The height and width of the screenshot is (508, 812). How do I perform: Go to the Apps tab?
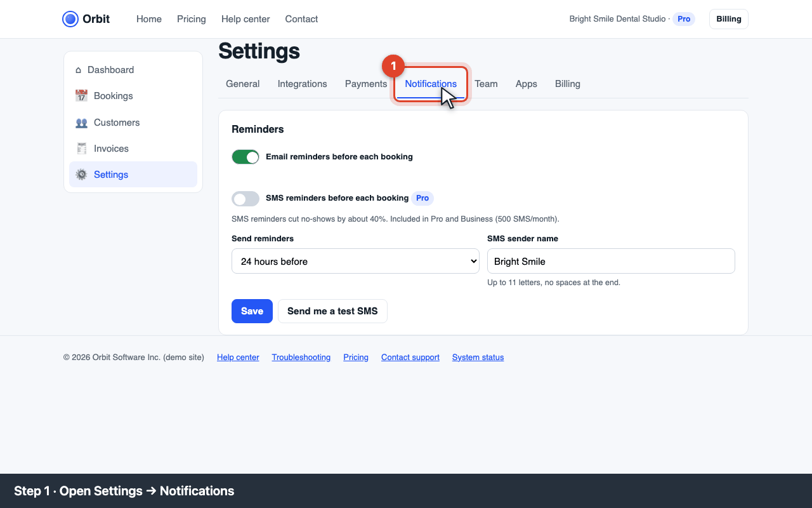527,84
